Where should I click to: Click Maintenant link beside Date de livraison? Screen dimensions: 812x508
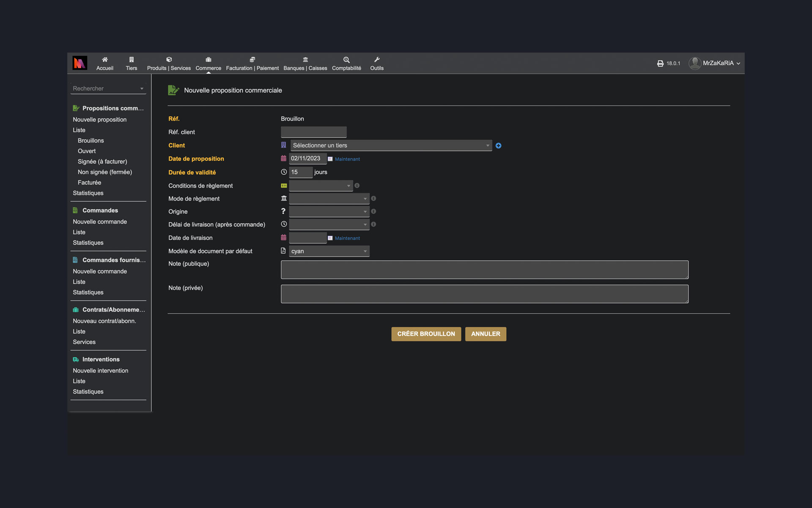(347, 238)
